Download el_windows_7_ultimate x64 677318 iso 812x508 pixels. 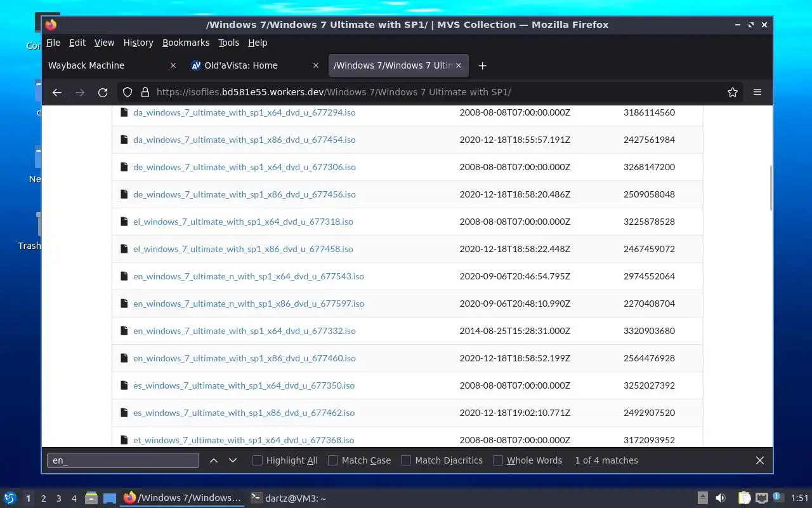click(x=243, y=222)
